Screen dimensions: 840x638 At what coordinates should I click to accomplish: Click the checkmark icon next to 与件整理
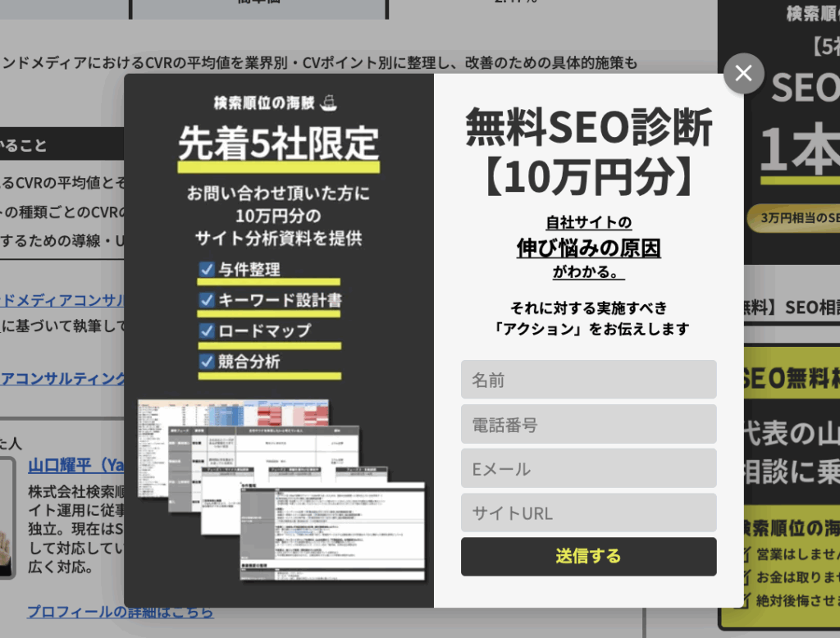click(x=207, y=269)
